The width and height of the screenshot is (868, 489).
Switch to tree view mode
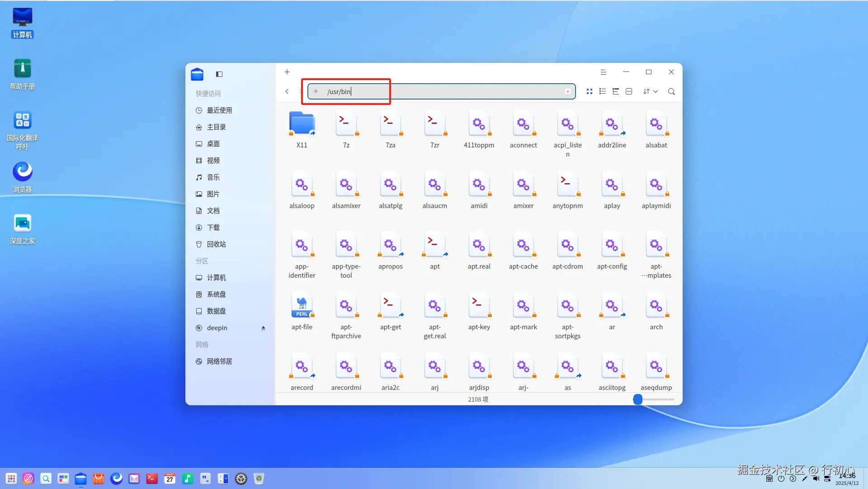615,91
